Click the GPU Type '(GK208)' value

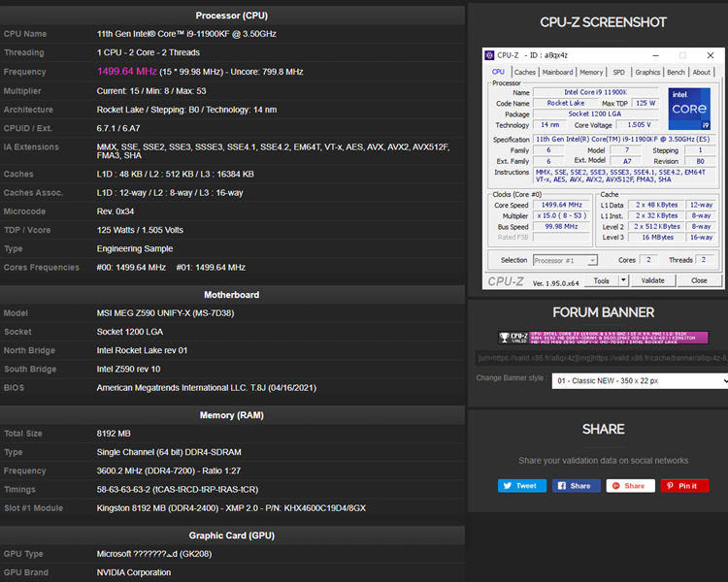[x=154, y=554]
